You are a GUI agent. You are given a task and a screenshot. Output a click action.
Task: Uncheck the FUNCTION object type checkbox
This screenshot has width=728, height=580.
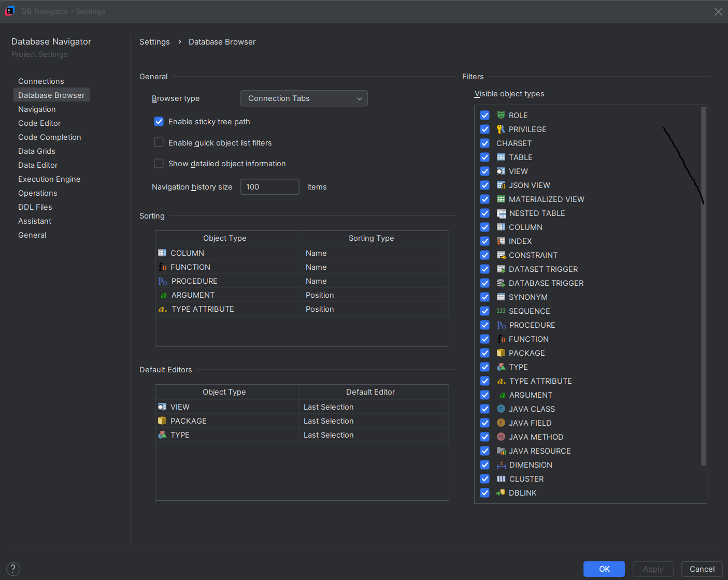coord(485,339)
